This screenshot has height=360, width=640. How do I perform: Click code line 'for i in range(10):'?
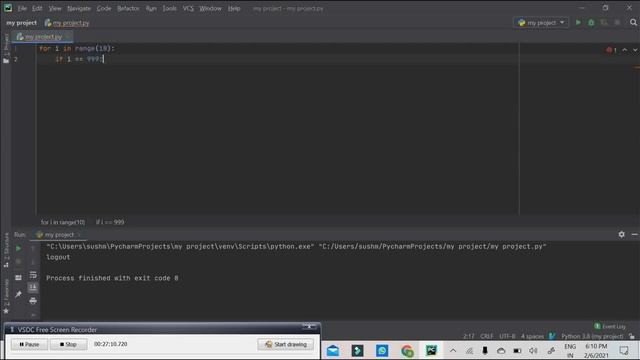(77, 48)
